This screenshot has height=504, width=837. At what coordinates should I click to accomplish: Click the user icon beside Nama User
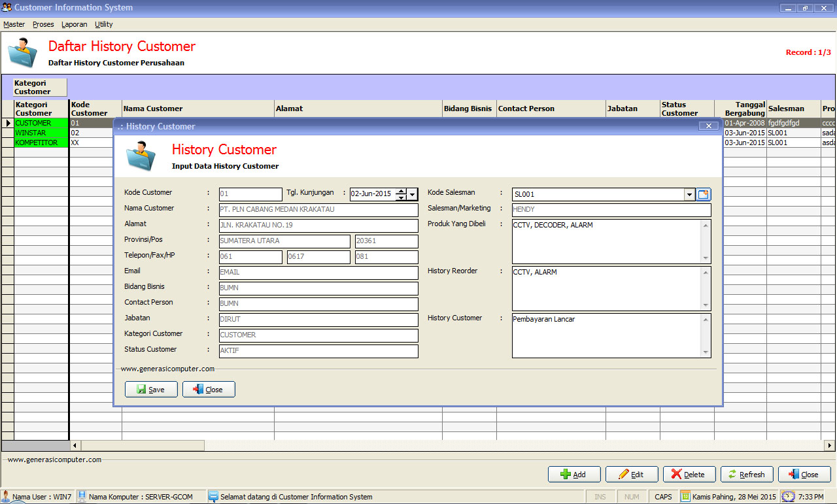pyautogui.click(x=6, y=497)
